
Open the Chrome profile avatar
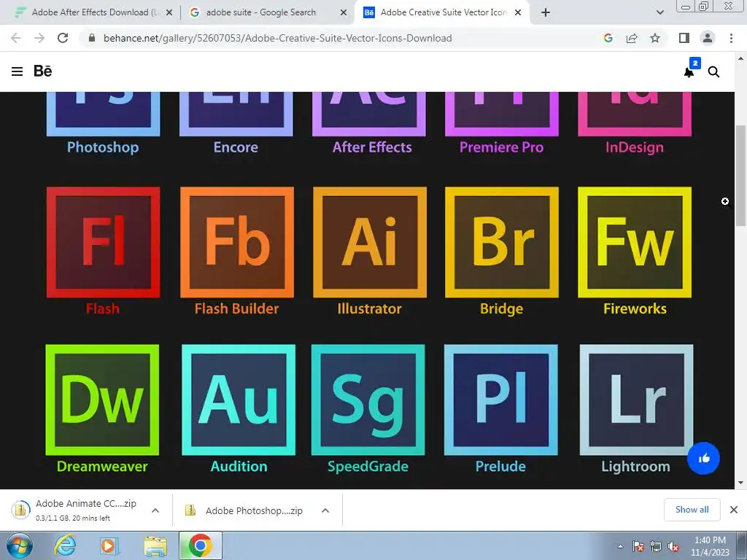coord(708,38)
